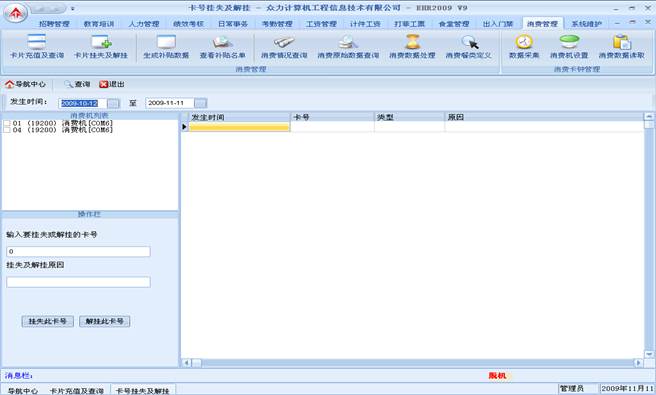
Task: Check the 01 (19200) 消费机 checkbox
Action: [x=7, y=123]
